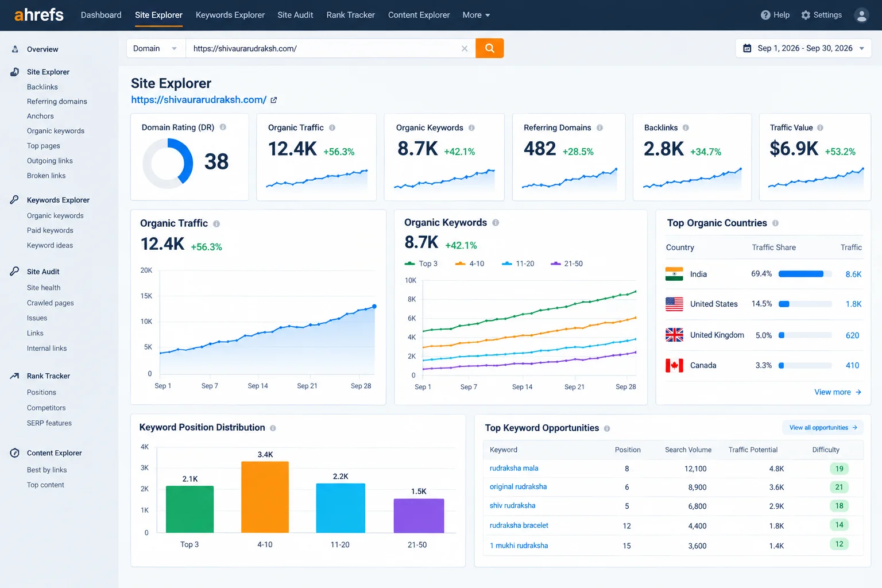Clear the URL field with the X icon
The width and height of the screenshot is (882, 588).
pos(465,49)
